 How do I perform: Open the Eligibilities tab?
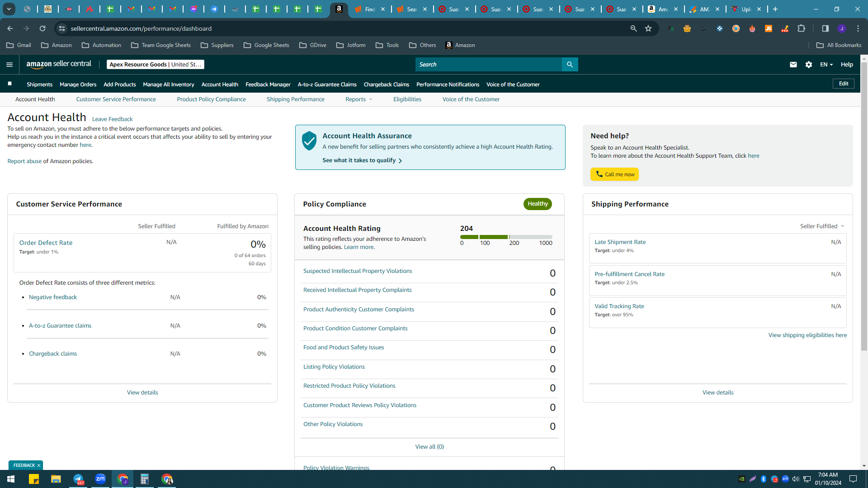(x=407, y=99)
